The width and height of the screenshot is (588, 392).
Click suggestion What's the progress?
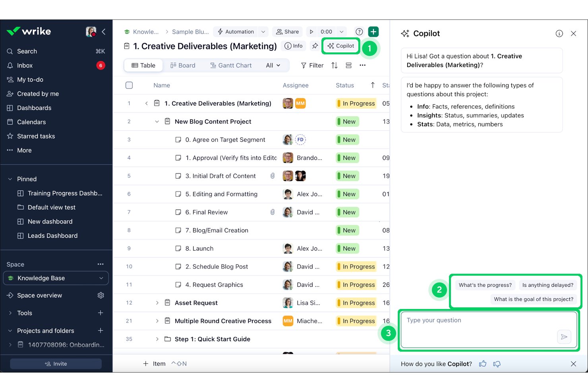point(485,285)
